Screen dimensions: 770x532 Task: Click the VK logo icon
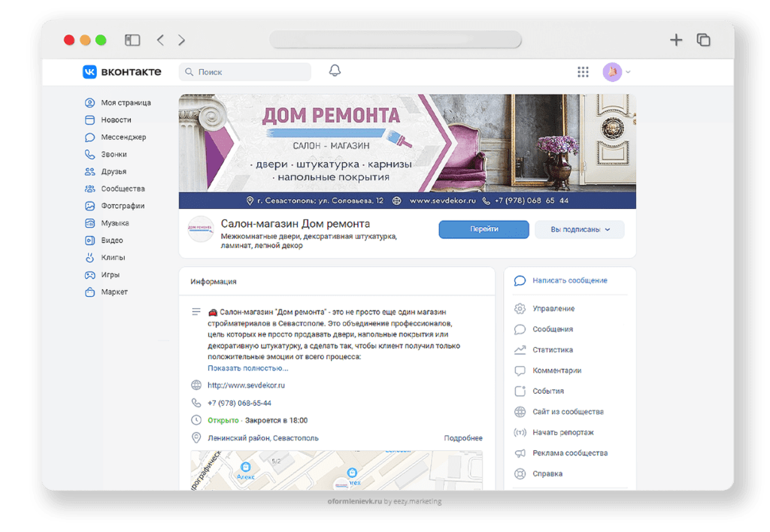89,71
